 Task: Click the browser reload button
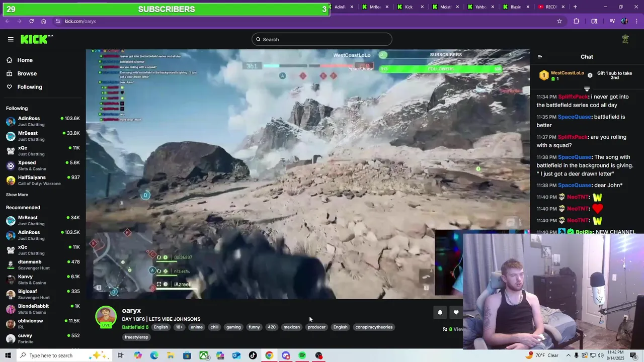click(x=31, y=21)
